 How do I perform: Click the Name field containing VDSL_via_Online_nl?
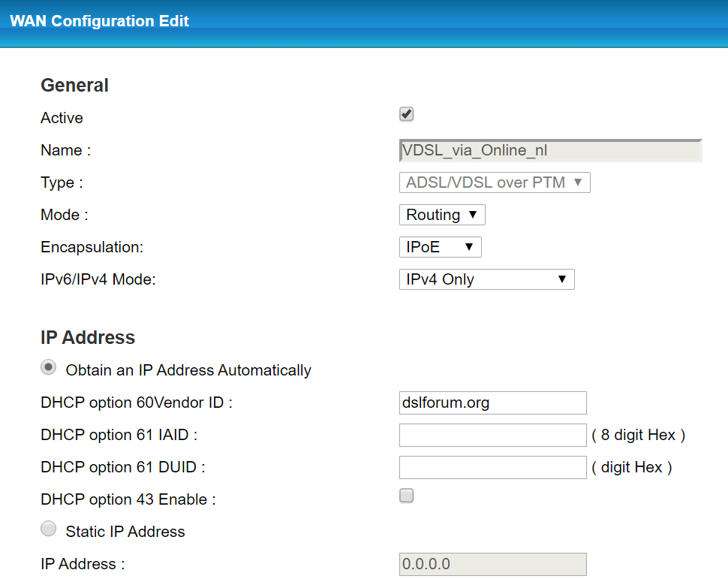551,150
